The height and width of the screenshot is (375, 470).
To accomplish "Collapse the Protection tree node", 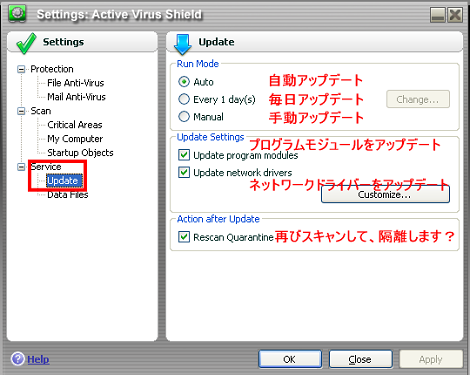I will coord(21,69).
